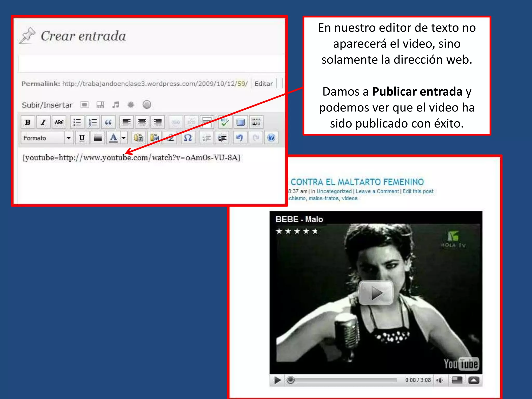Click the post title input field
The height and width of the screenshot is (399, 532).
click(151, 63)
